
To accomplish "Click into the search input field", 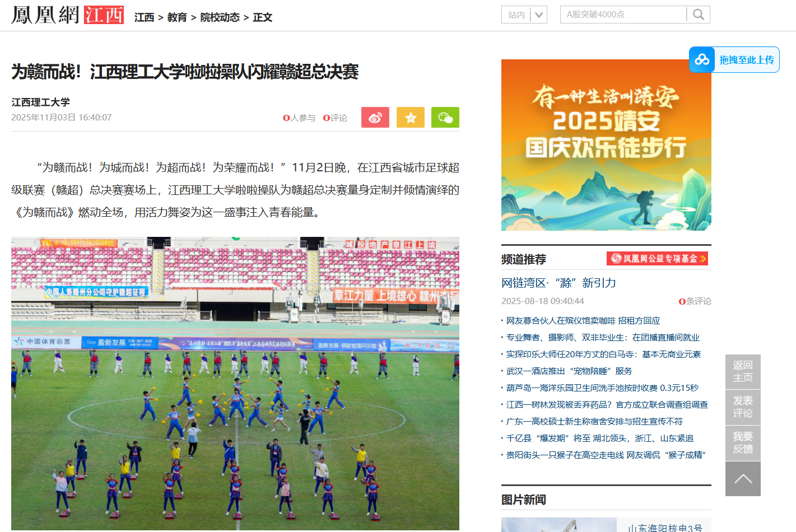I will pyautogui.click(x=623, y=15).
